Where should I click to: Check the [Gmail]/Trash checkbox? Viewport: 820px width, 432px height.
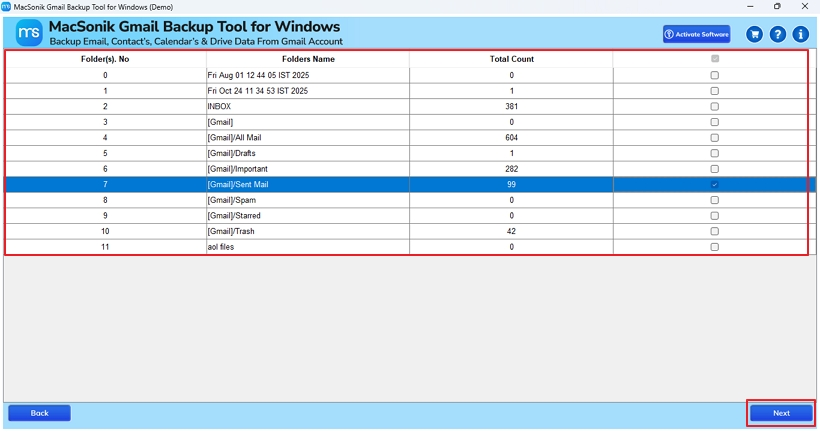tap(714, 231)
